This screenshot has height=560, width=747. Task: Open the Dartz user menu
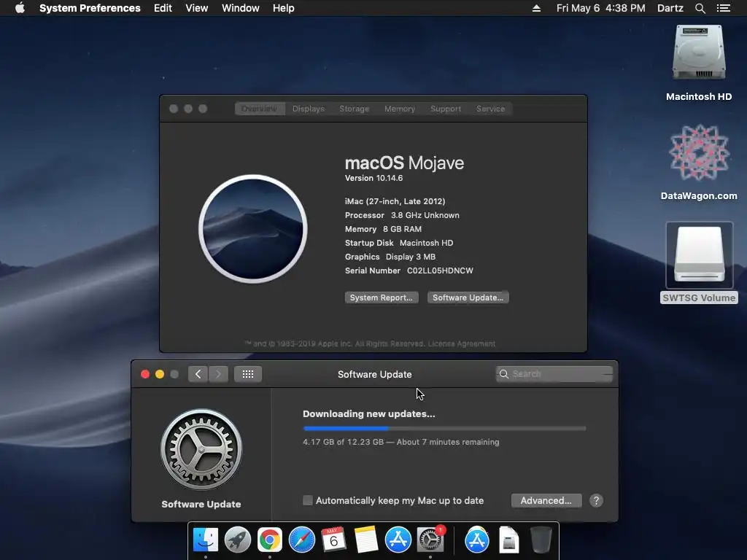tap(670, 8)
